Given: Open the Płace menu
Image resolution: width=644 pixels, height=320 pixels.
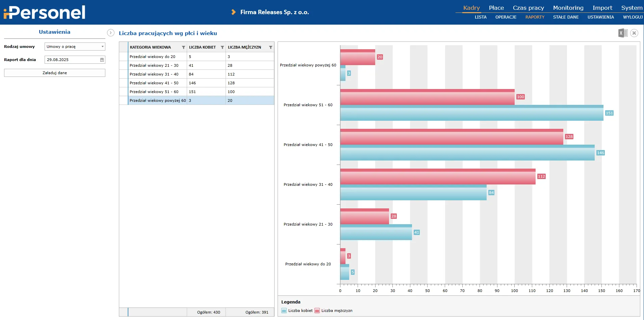Looking at the screenshot, I should coord(496,8).
